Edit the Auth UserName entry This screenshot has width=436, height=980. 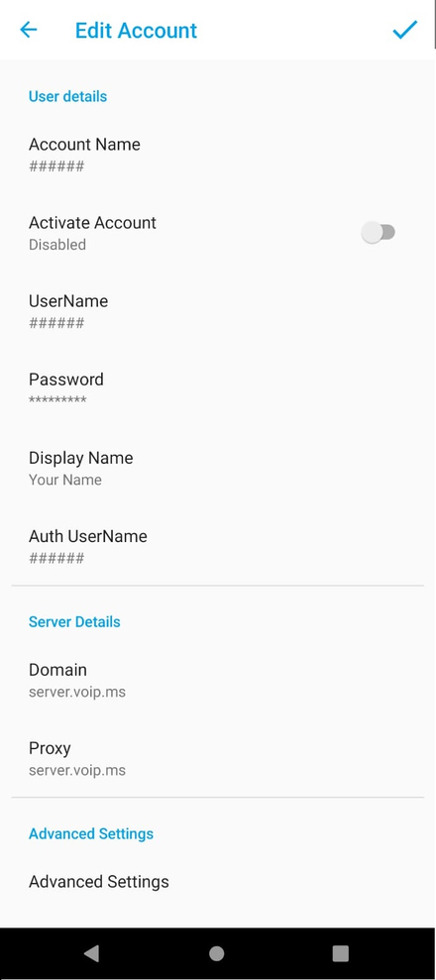(218, 546)
